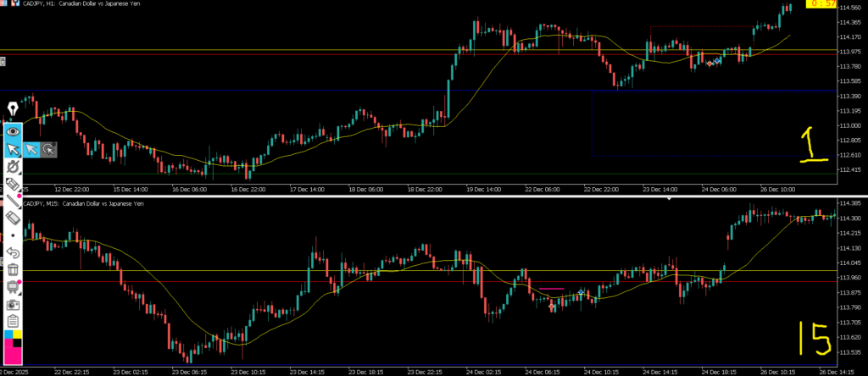Choose the plain cursor sub-option
868x376 pixels.
click(x=31, y=149)
